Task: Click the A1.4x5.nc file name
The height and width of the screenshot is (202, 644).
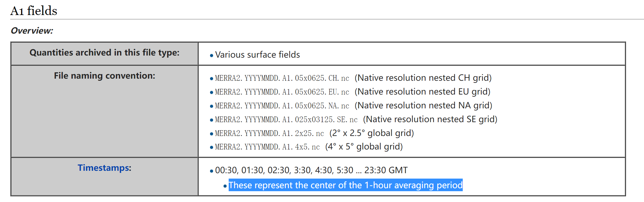Action: (x=267, y=147)
